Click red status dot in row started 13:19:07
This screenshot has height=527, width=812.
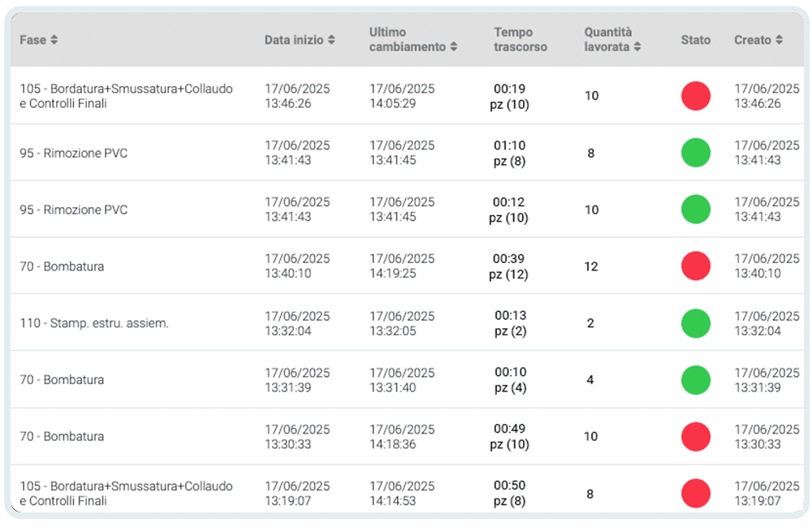(695, 494)
